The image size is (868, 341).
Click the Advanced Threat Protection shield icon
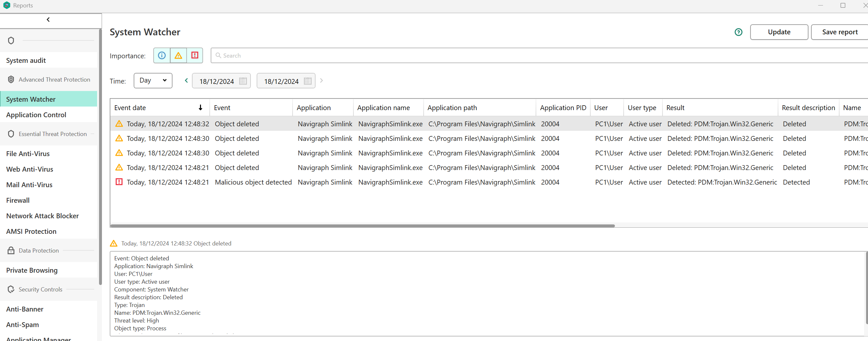tap(11, 80)
